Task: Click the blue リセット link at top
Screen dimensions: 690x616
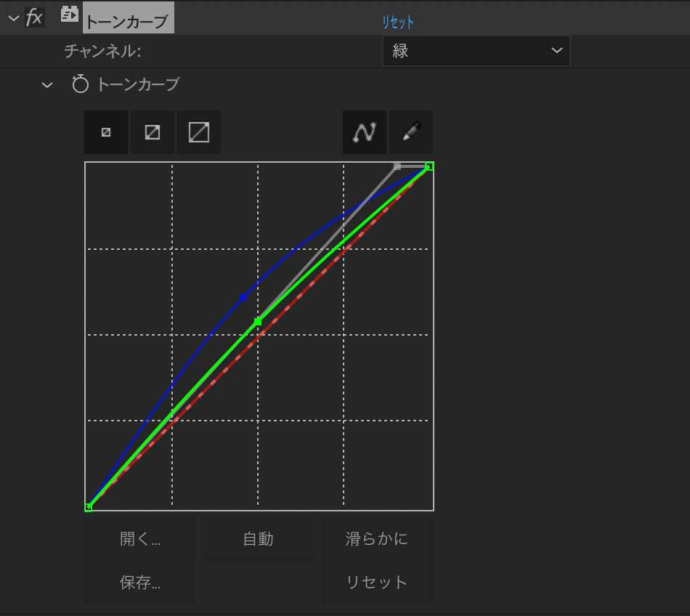Action: (x=397, y=22)
